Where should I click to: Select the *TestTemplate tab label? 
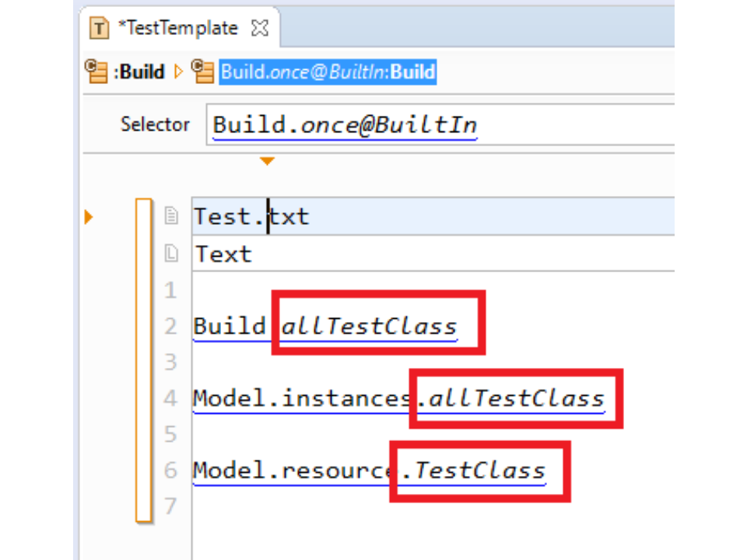click(x=177, y=29)
